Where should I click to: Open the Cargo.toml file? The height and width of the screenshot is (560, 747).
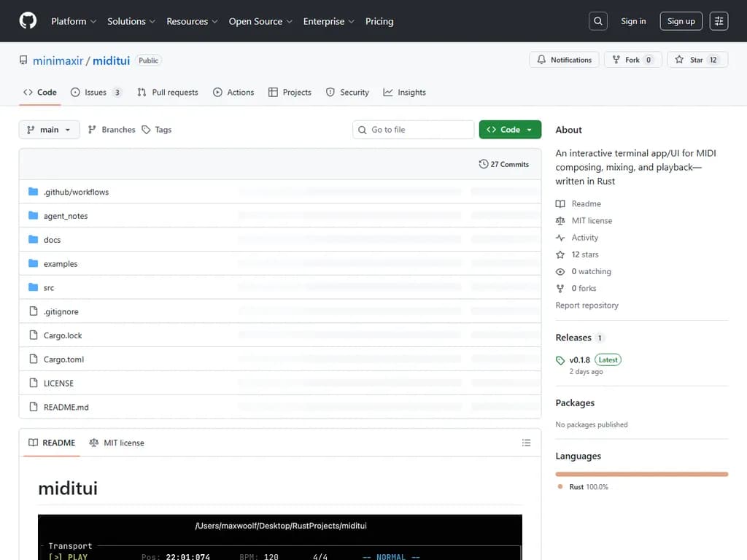point(63,359)
